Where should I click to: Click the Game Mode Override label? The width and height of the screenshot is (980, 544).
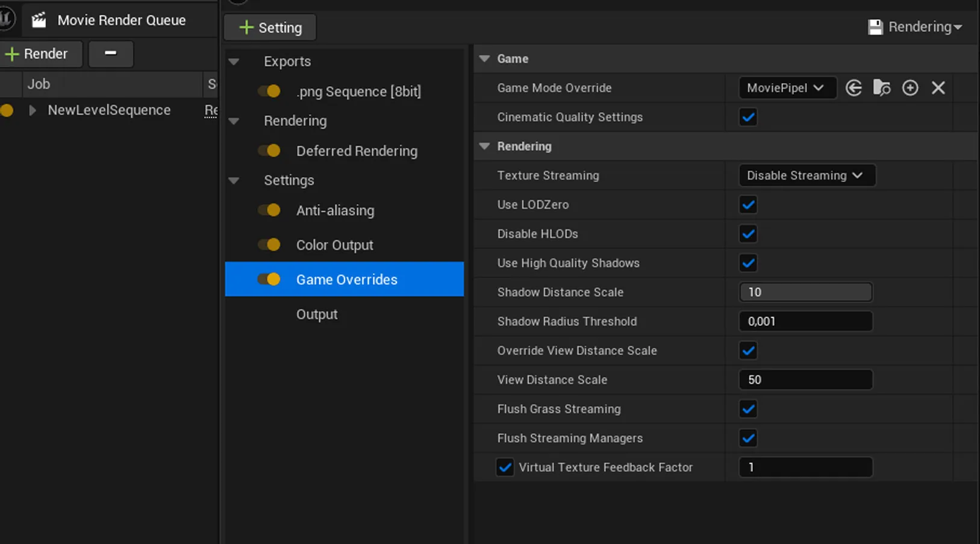tap(554, 88)
